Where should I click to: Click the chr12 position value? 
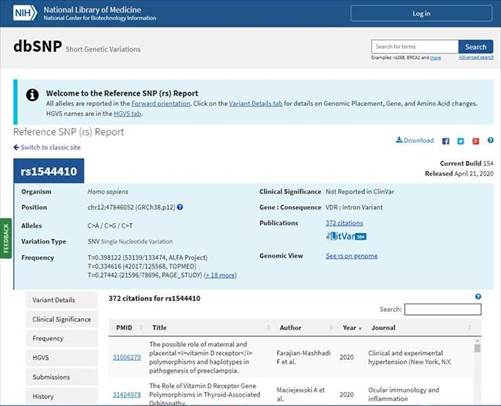pyautogui.click(x=131, y=207)
